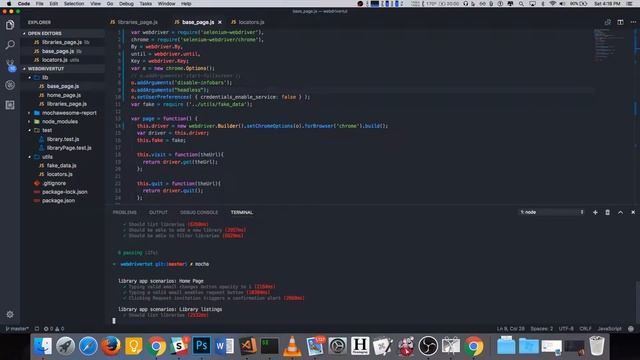640x360 pixels.
Task: Expand the mochawesome-report folder
Action: (69, 113)
